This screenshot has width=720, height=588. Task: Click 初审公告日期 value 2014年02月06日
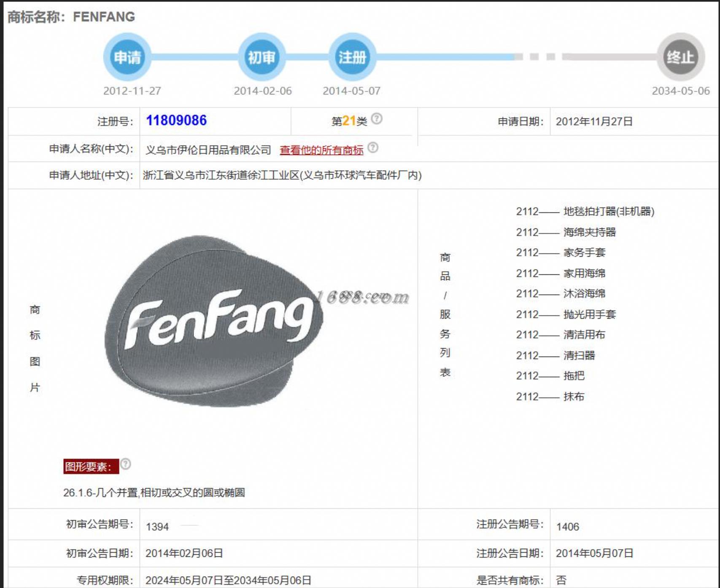pos(184,553)
